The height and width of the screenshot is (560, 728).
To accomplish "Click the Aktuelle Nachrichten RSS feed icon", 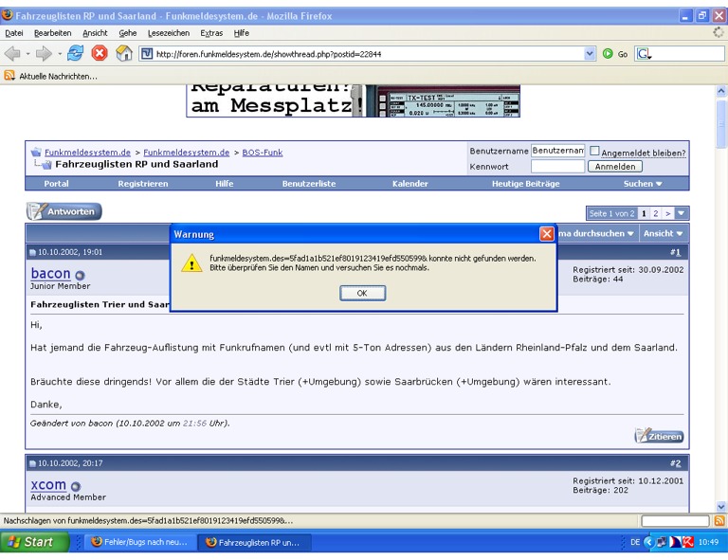I will pos(9,76).
